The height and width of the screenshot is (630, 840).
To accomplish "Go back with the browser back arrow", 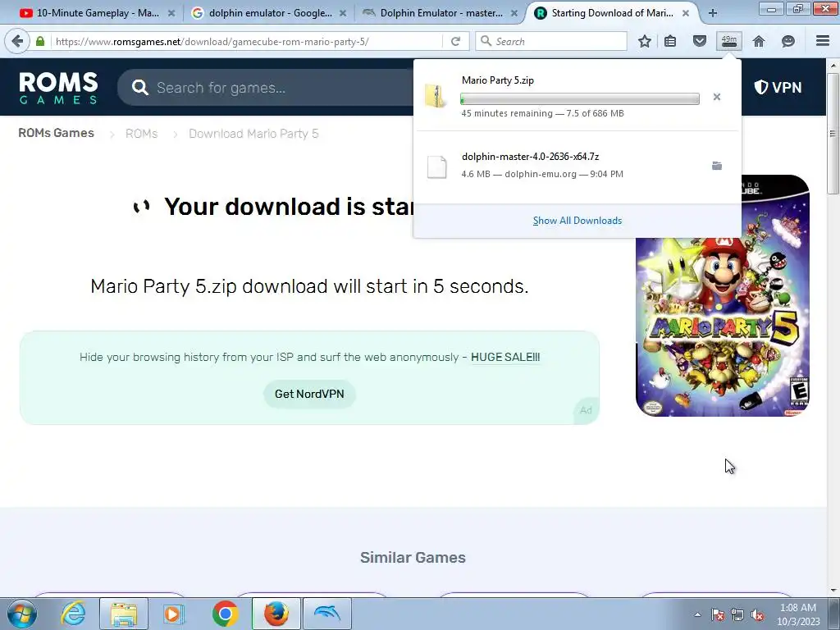I will tap(17, 41).
